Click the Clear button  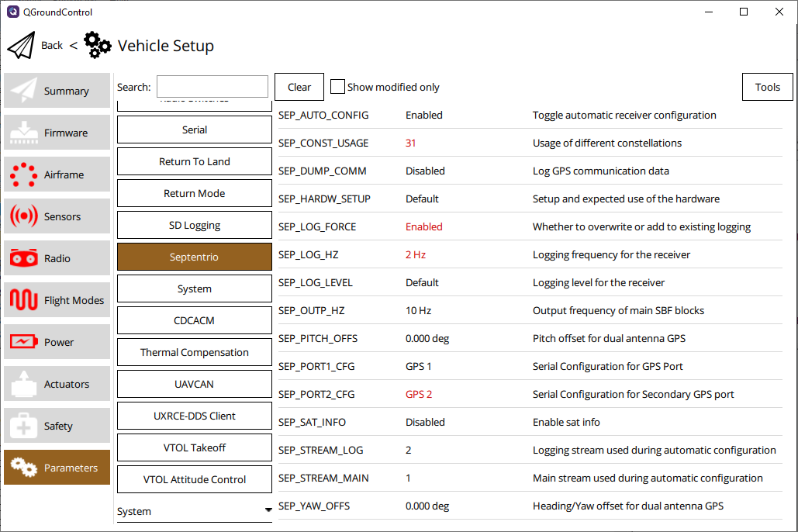(299, 87)
